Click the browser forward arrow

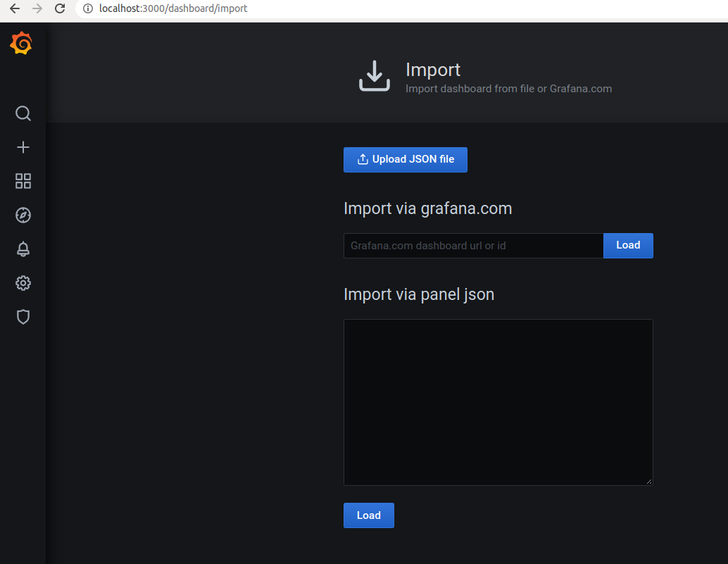[37, 8]
